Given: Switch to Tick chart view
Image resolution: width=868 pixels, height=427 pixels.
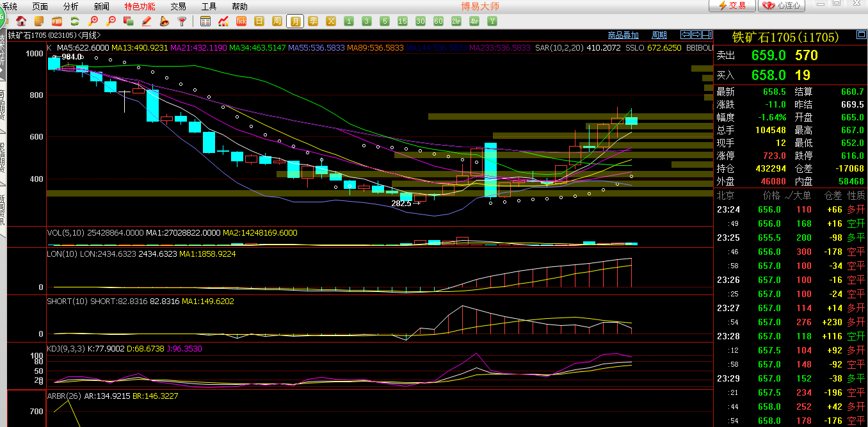Looking at the screenshot, I should tap(241, 21).
